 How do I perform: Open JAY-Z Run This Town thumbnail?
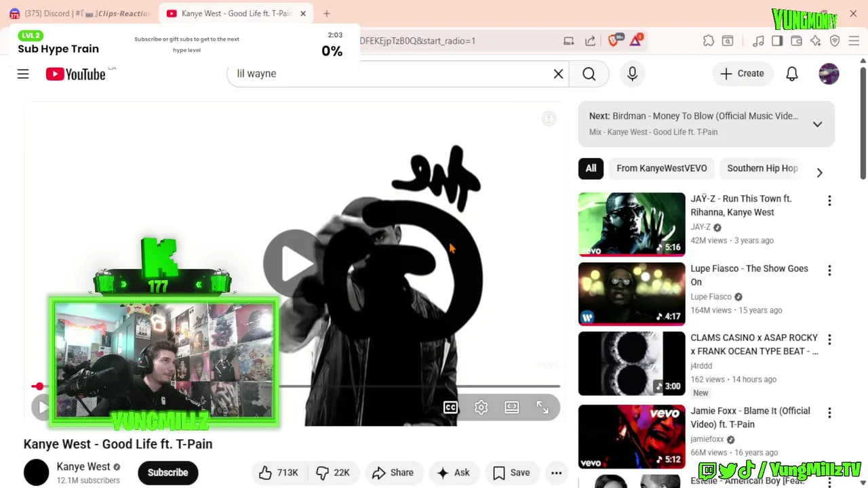point(631,224)
